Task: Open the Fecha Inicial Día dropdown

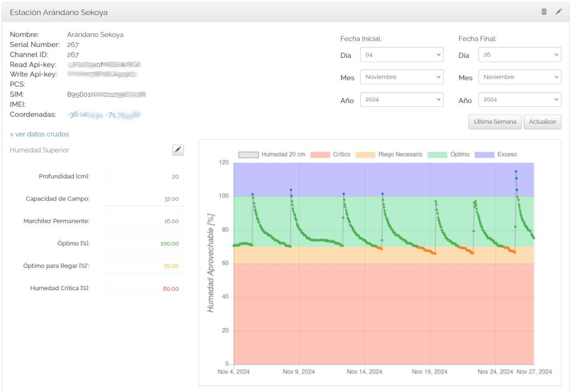Action: (x=401, y=55)
